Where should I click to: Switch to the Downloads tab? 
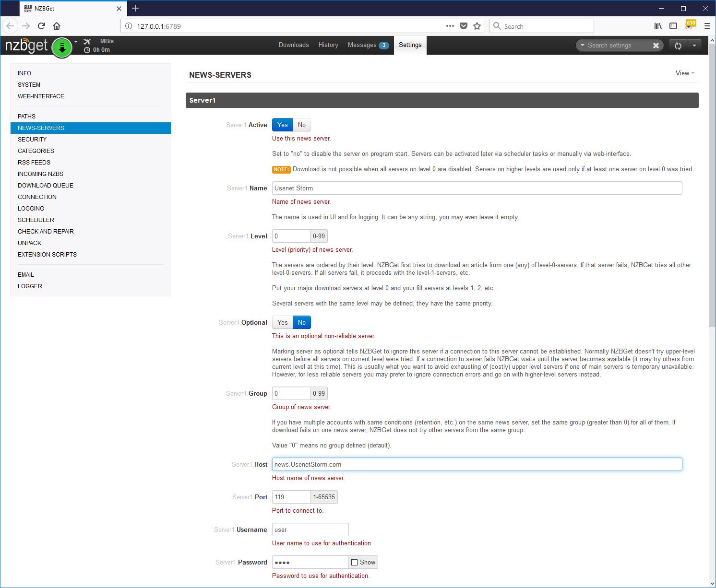[294, 45]
